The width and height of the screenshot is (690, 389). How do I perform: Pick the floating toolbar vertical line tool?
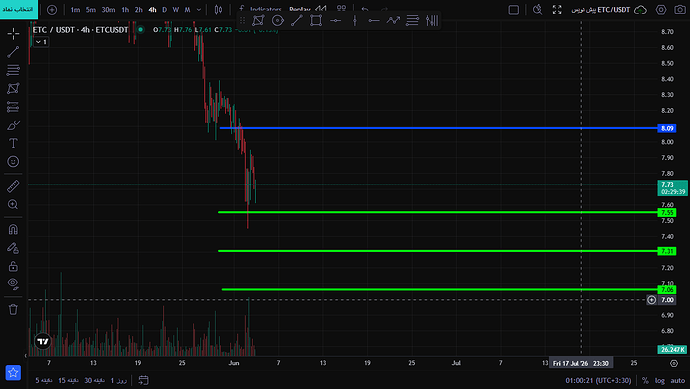coord(355,20)
